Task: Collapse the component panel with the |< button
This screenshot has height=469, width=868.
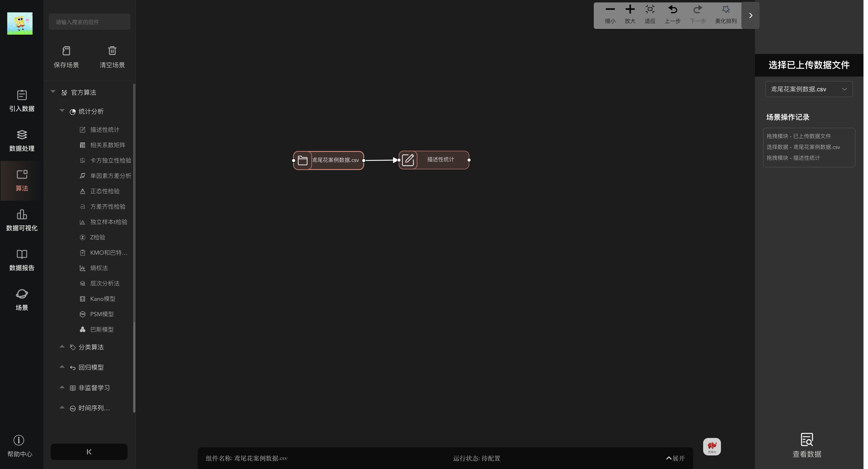Action: pos(89,452)
